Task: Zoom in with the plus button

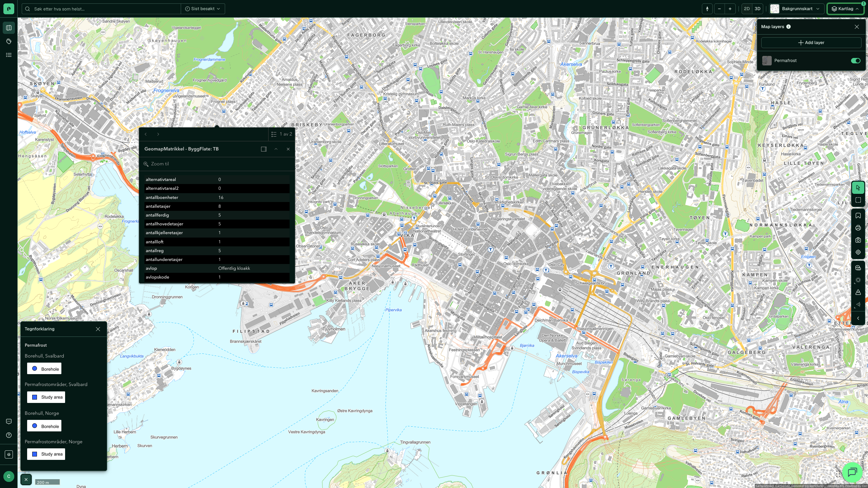Action: click(x=730, y=9)
